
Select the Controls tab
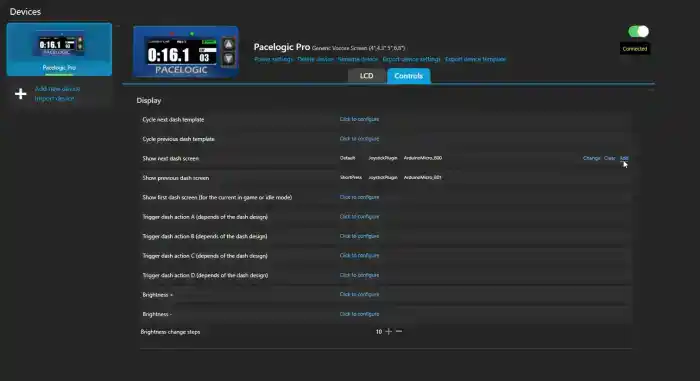408,76
